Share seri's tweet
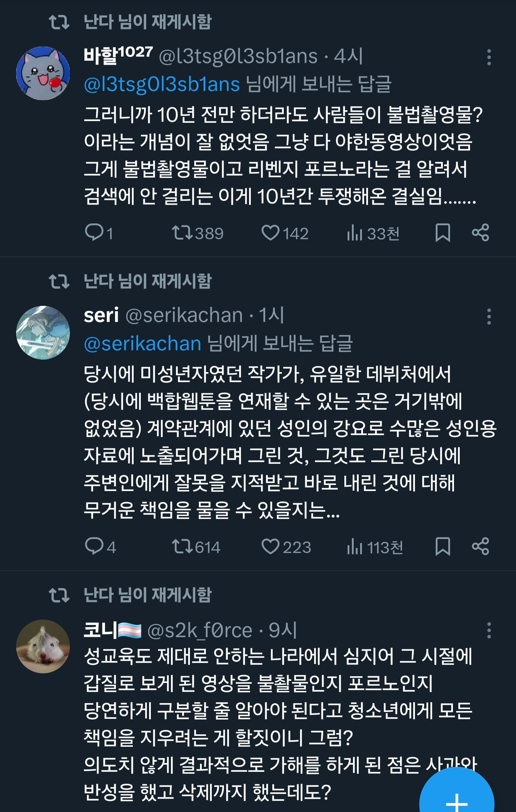The height and width of the screenshot is (812, 516). pos(481,547)
